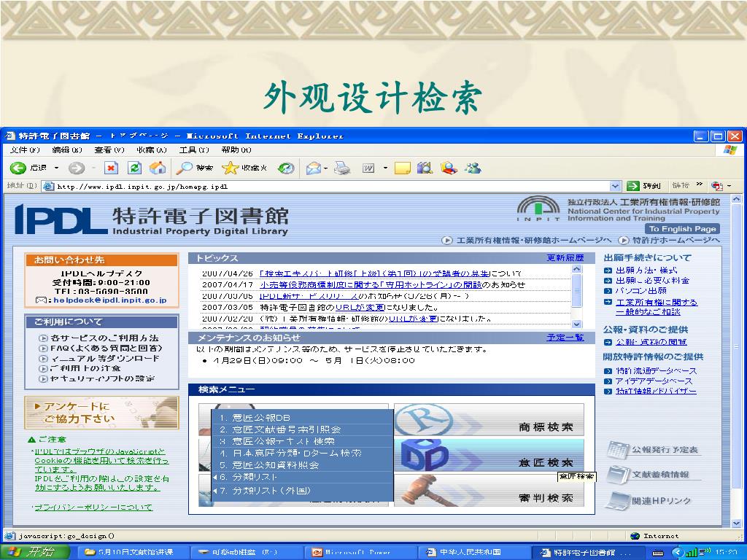Click the IPDL logo in page header
The width and height of the screenshot is (747, 560).
coord(61,219)
